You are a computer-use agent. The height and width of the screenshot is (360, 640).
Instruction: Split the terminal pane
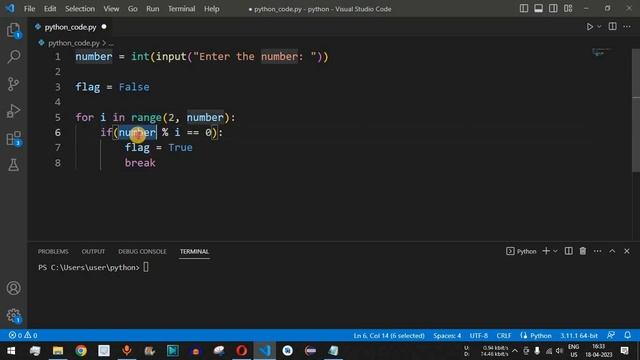click(x=569, y=251)
